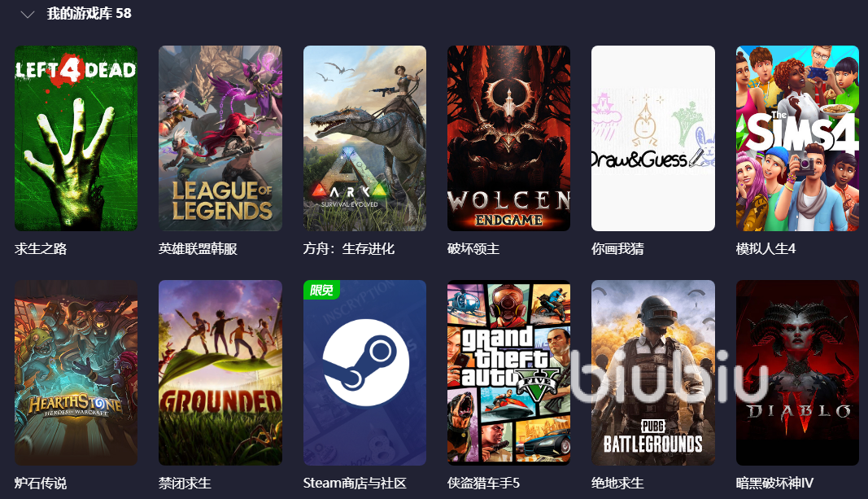Select The Sims 4 cover image

click(x=797, y=138)
